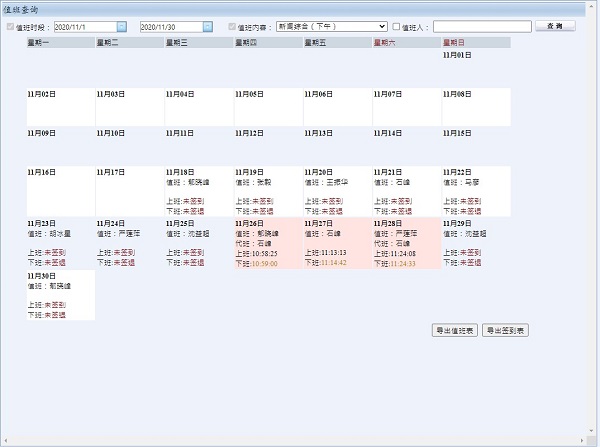This screenshot has width=600, height=447.
Task: Select the 星期日 column header
Action: pos(475,43)
